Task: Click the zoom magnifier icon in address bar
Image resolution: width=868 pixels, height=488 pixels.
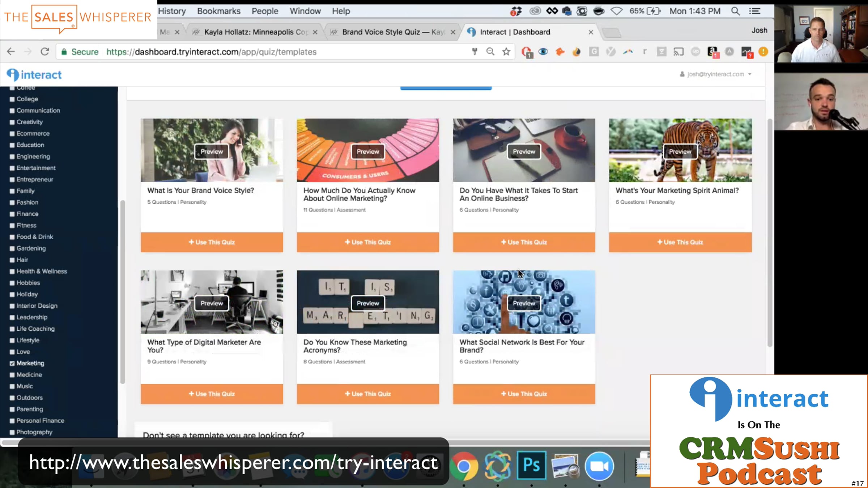Action: pos(490,52)
